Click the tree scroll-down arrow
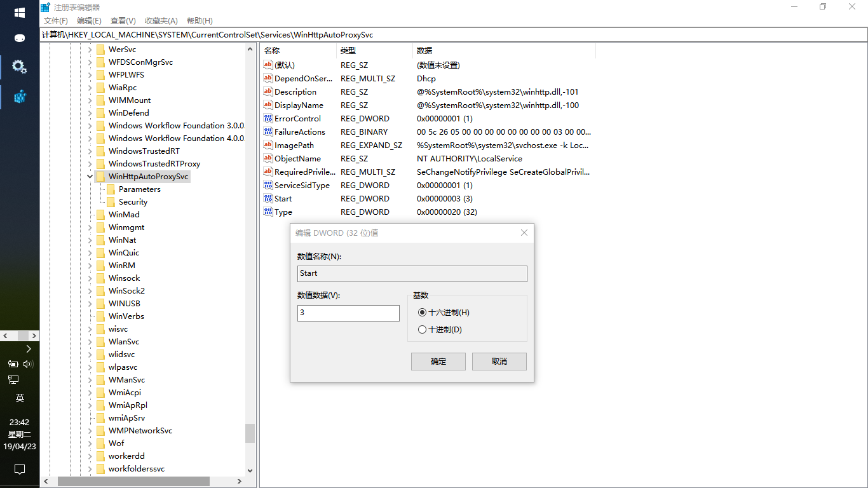 pos(250,471)
